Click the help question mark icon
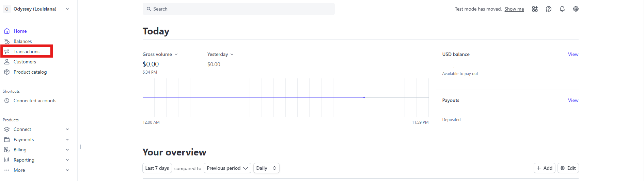Viewport: 644px width, 181px height. (548, 9)
